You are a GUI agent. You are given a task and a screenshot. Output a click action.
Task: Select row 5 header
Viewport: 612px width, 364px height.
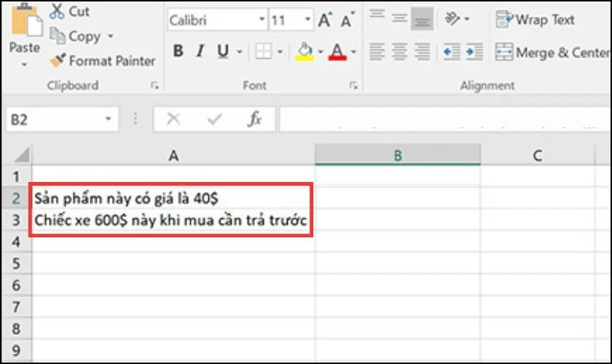tap(15, 264)
